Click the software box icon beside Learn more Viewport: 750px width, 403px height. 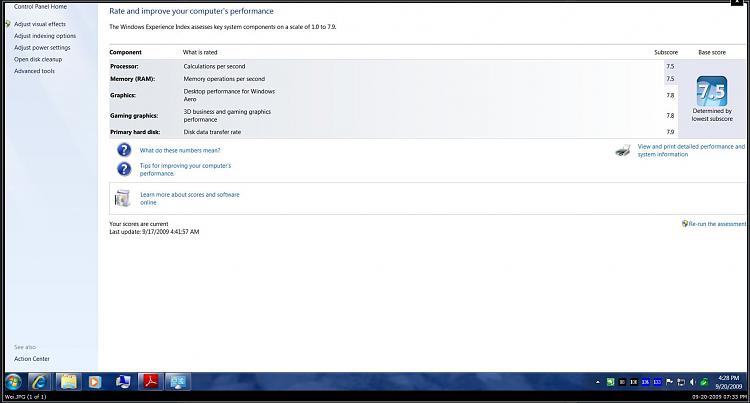click(x=122, y=198)
